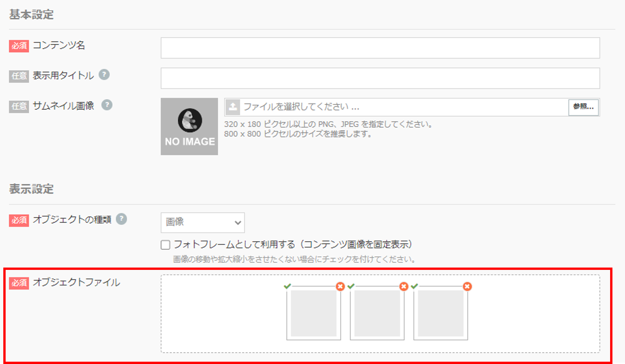This screenshot has width=625, height=364.
Task: Open the 画像 object type dropdown
Action: [x=203, y=222]
